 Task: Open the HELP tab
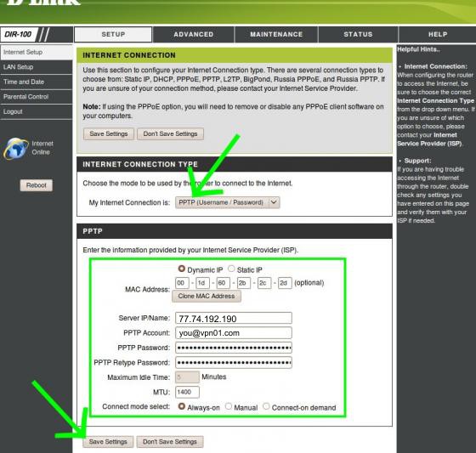(438, 34)
